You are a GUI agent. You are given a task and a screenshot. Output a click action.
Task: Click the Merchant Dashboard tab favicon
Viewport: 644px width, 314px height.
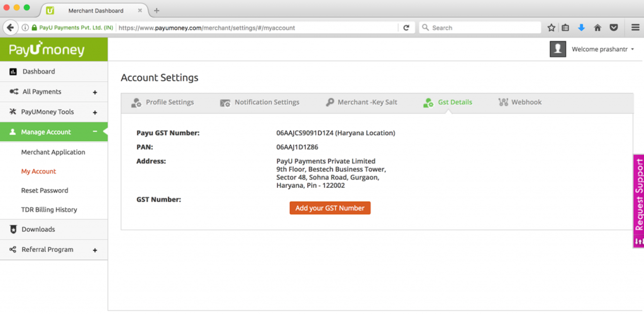pyautogui.click(x=50, y=11)
